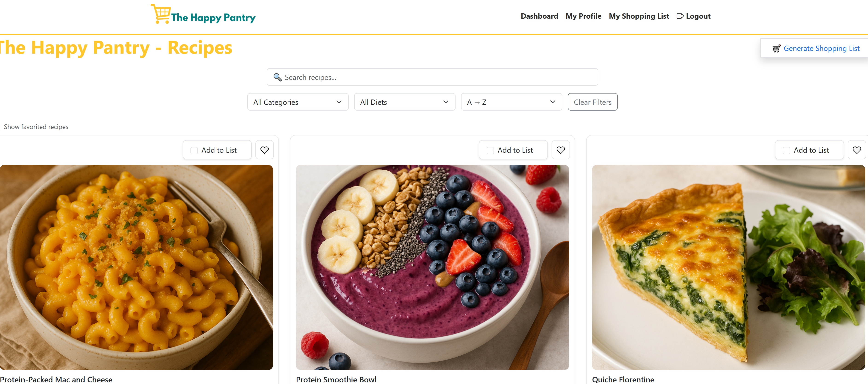The image size is (868, 384).
Task: Click the shopping cart logo icon
Action: [x=161, y=14]
